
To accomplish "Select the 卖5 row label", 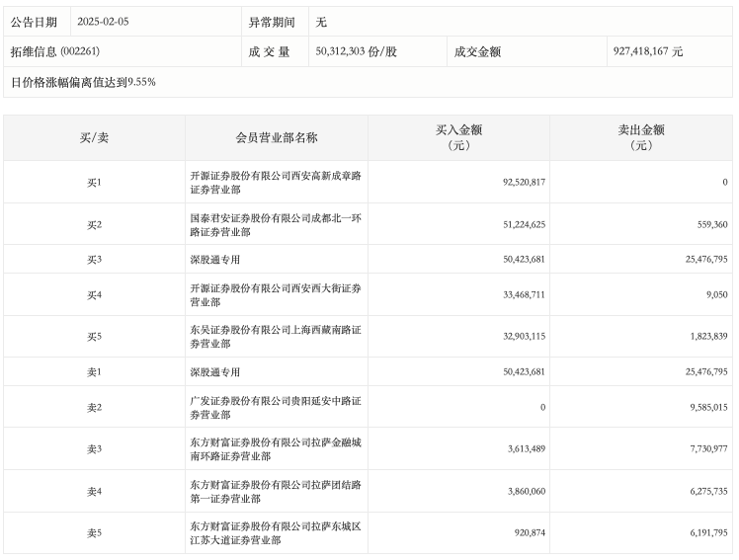I will click(94, 533).
